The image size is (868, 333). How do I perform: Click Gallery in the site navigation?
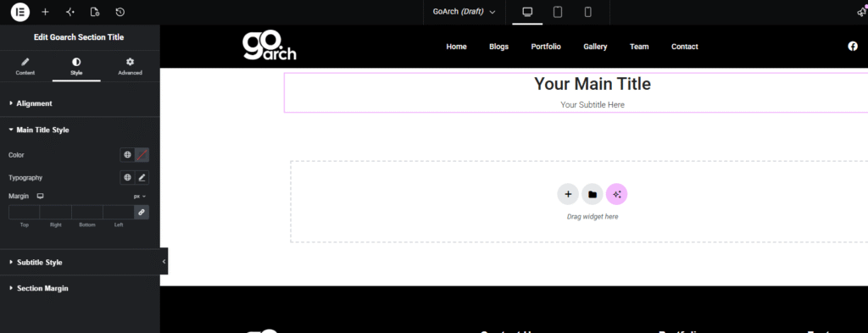pyautogui.click(x=595, y=47)
